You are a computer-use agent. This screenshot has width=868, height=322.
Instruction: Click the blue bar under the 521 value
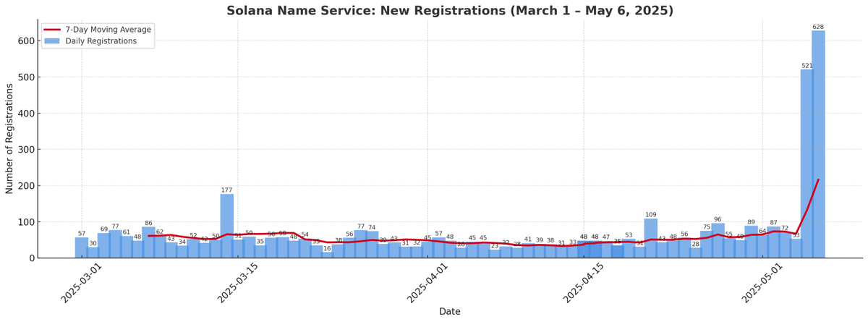pyautogui.click(x=807, y=164)
